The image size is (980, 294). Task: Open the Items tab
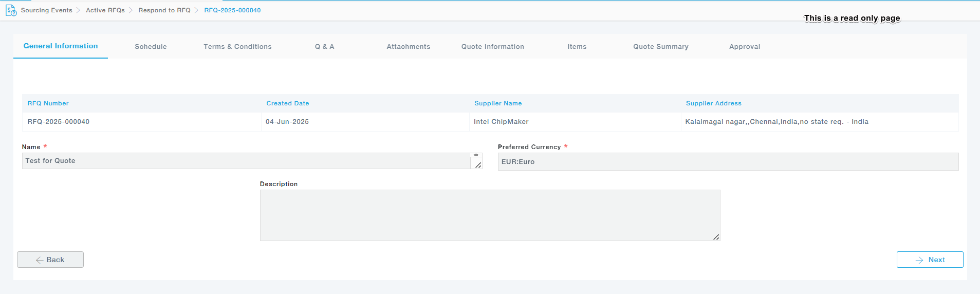coord(577,47)
